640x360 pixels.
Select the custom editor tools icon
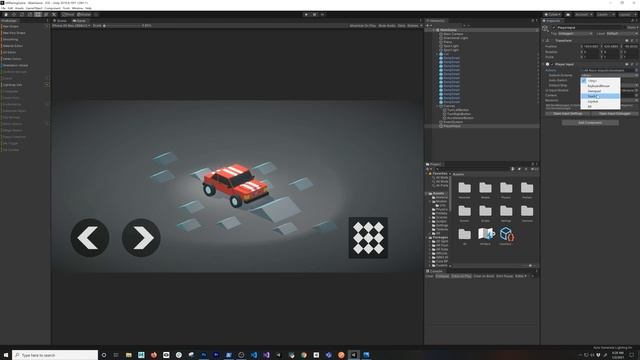click(54, 14)
